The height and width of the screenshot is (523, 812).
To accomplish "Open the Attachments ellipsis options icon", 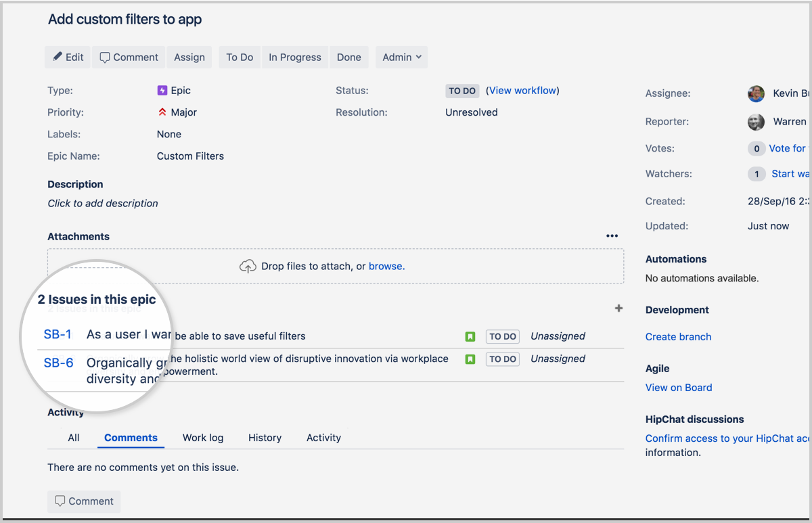I will pos(612,235).
